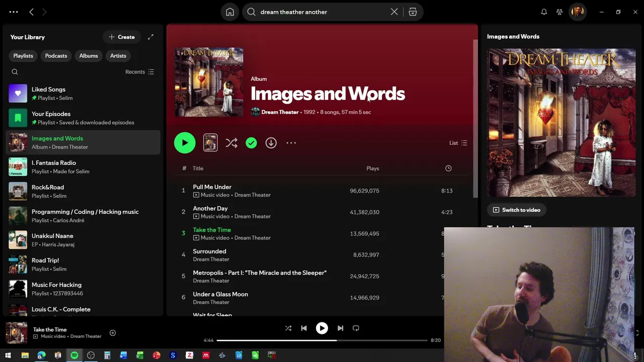
Task: Open the Windows Start menu
Action: [x=8, y=355]
